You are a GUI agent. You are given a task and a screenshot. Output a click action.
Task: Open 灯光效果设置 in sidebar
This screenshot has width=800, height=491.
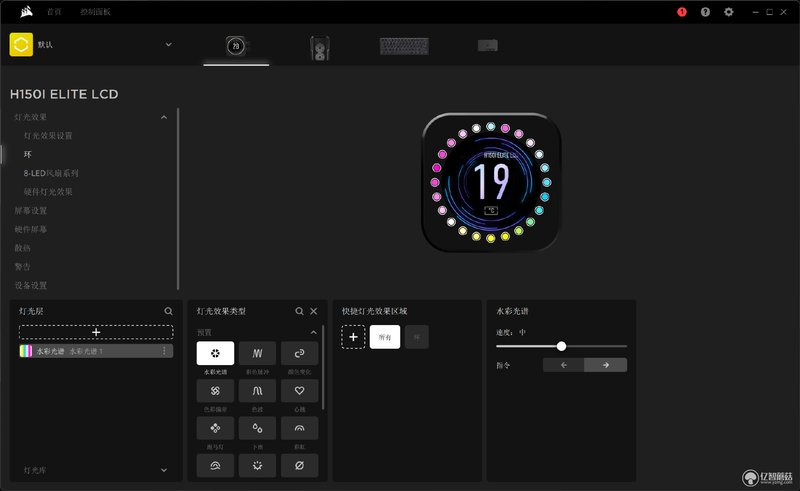coord(48,136)
